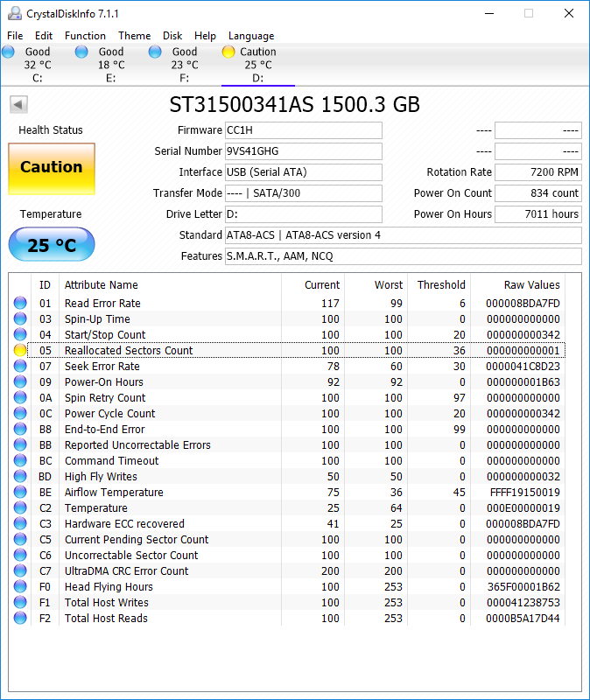
Task: Click the Power On Count field 834 count
Action: pyautogui.click(x=538, y=193)
